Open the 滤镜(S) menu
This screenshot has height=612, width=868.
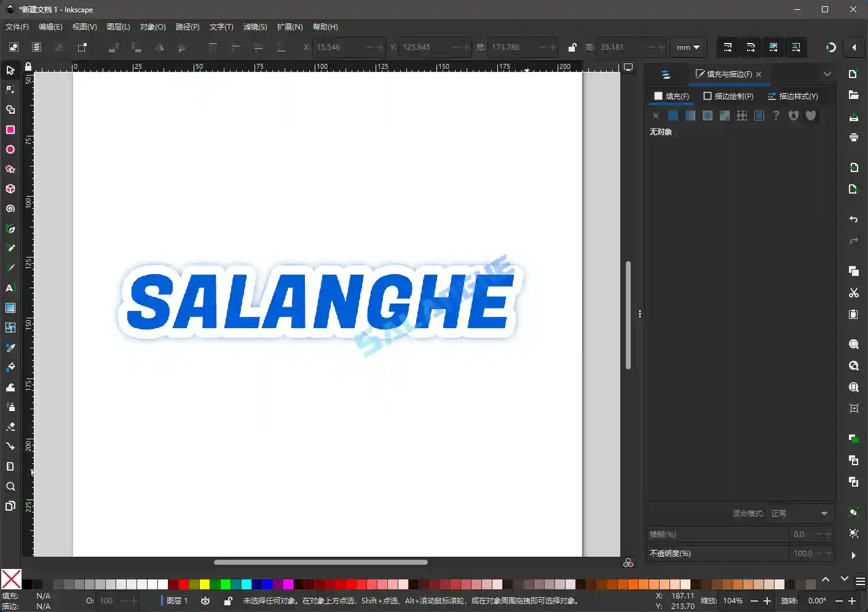(255, 27)
